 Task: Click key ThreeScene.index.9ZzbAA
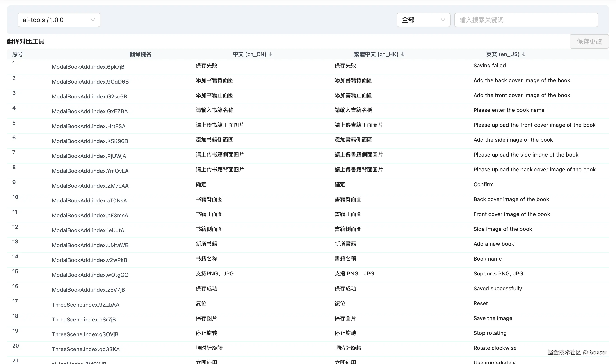pyautogui.click(x=85, y=305)
